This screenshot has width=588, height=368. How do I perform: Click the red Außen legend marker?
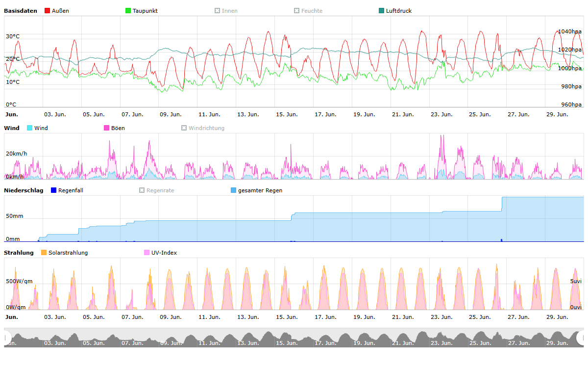coord(48,11)
